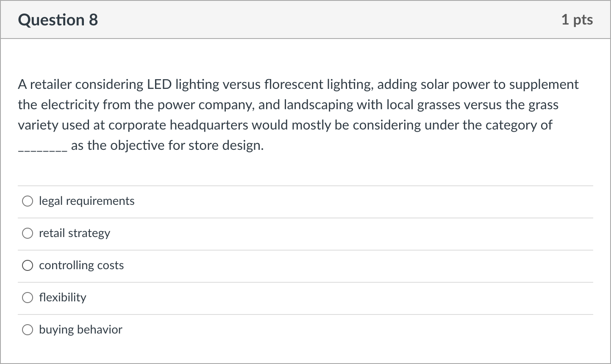Select the "legal requirements" radio button
Image resolution: width=611 pixels, height=364 pixels.
tap(28, 201)
